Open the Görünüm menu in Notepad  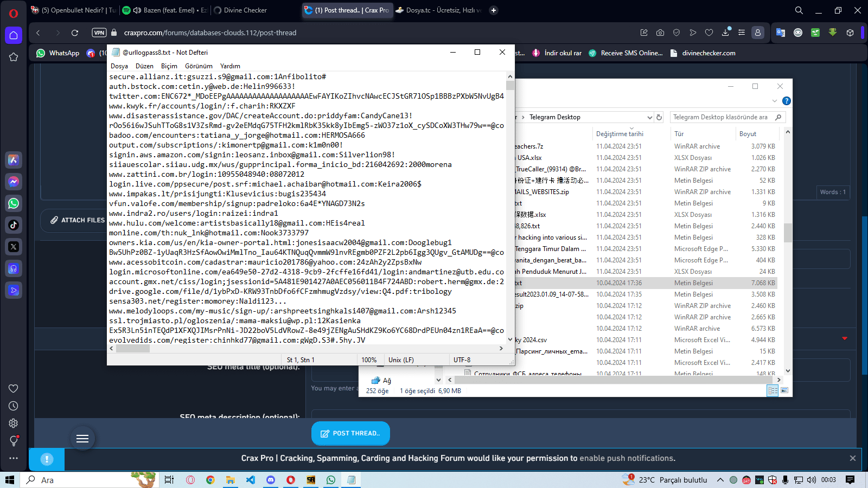[199, 66]
